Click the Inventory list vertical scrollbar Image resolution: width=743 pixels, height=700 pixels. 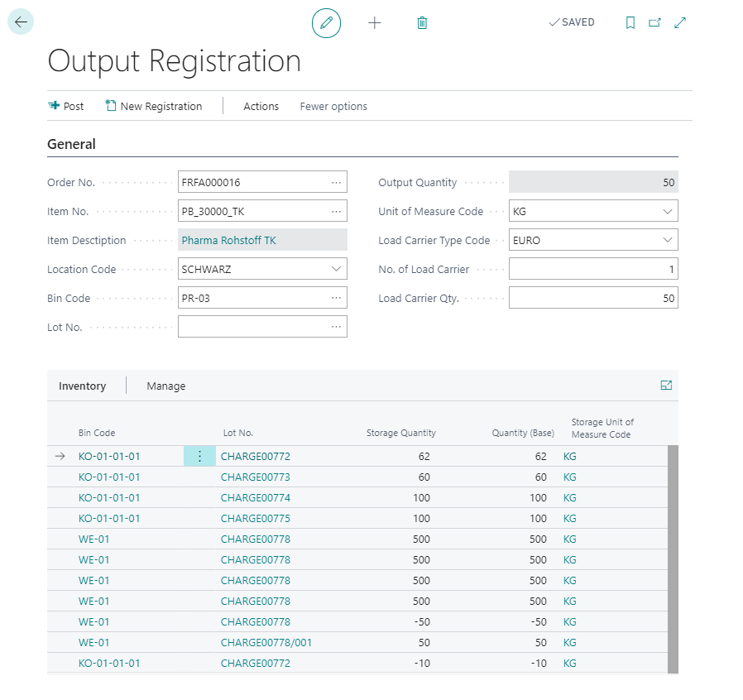click(x=673, y=559)
